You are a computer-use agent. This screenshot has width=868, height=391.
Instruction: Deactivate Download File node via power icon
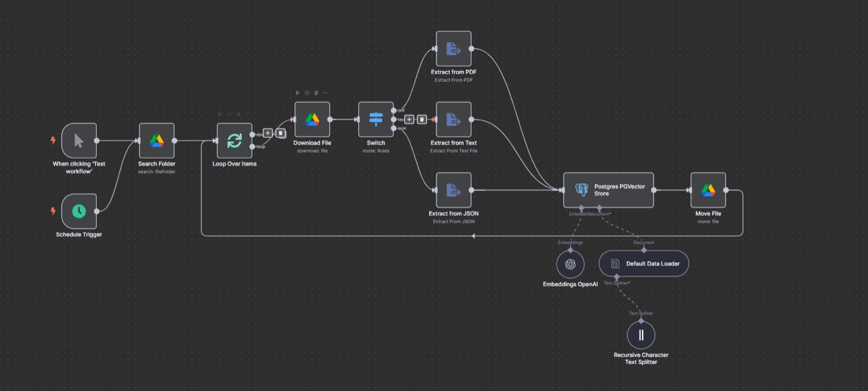click(x=307, y=93)
